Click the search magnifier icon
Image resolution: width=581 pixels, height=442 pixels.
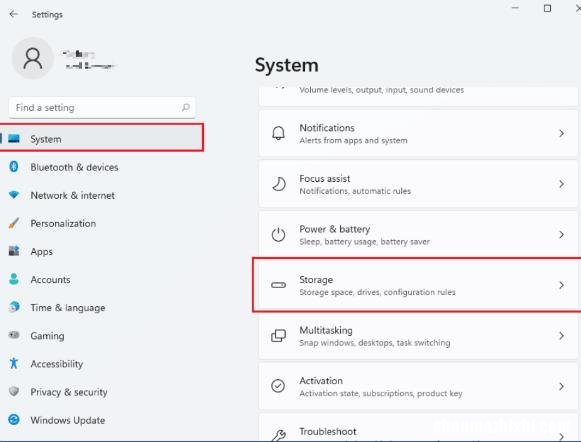186,107
